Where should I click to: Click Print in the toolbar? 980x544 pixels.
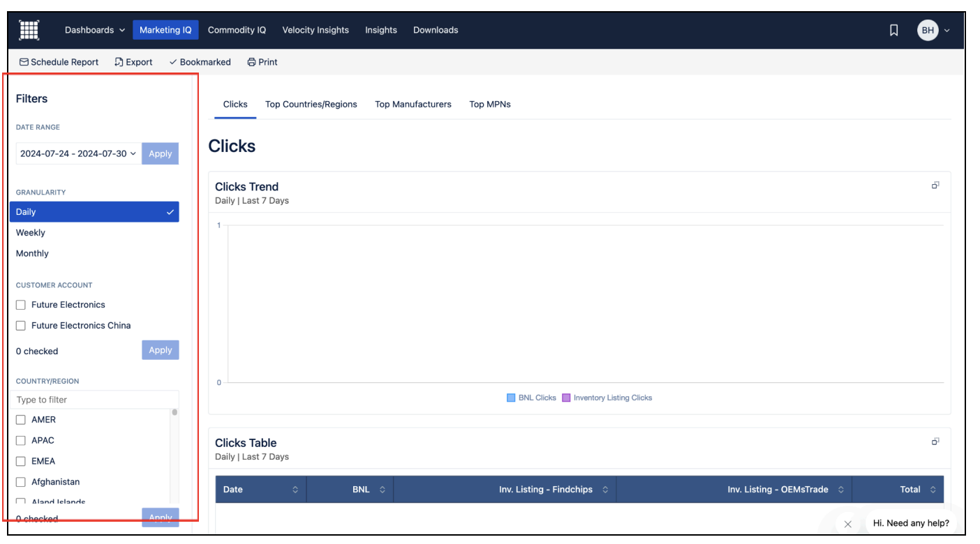[x=262, y=62]
